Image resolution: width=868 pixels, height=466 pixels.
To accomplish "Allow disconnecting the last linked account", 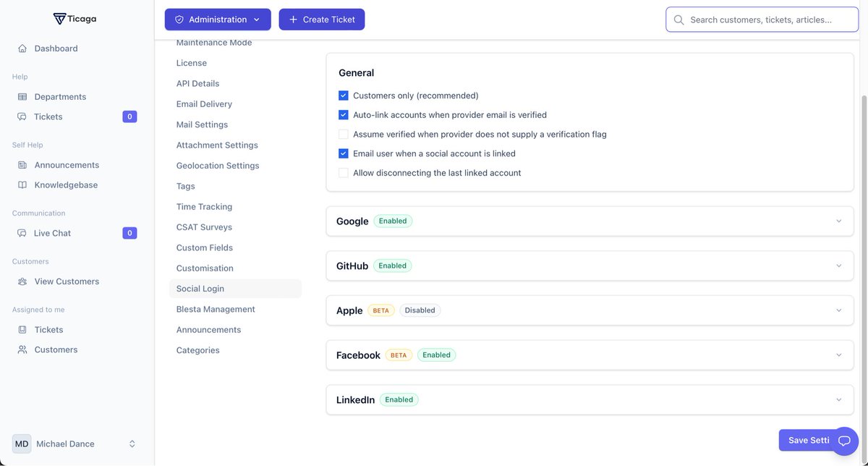I will point(342,172).
